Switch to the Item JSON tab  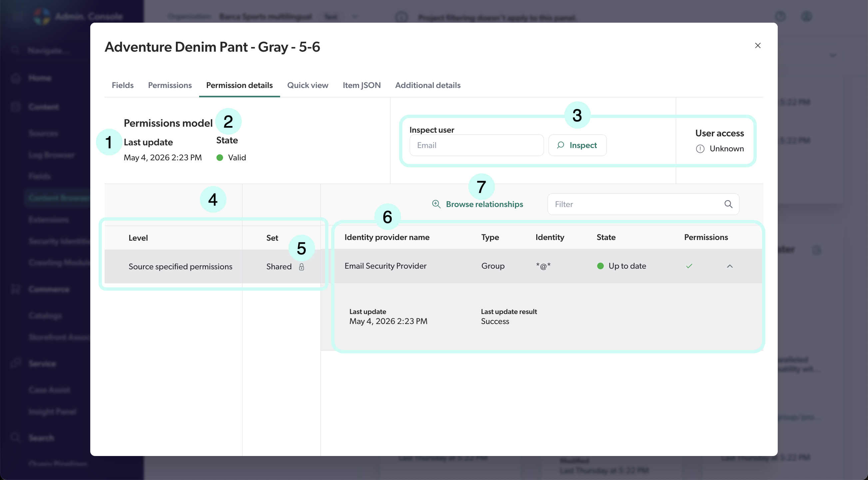click(361, 85)
